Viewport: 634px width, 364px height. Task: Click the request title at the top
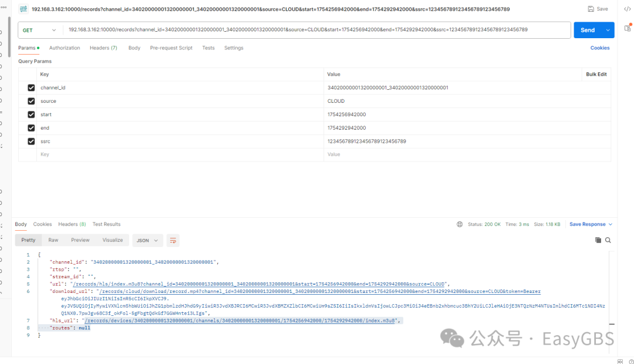tap(271, 9)
